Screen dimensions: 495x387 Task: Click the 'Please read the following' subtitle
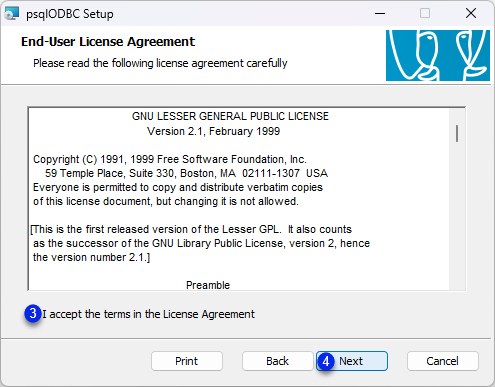tap(160, 63)
